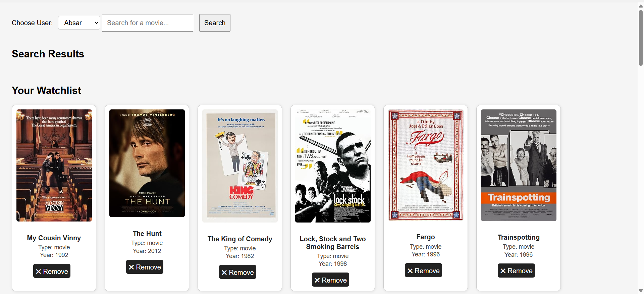Screen dimensions: 644x294
Task: Open the Choose User dropdown
Action: (x=79, y=23)
